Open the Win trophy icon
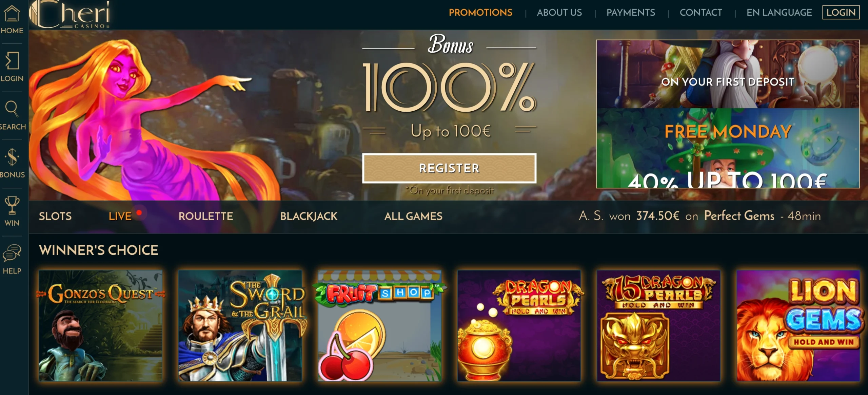868x395 pixels. [x=12, y=205]
